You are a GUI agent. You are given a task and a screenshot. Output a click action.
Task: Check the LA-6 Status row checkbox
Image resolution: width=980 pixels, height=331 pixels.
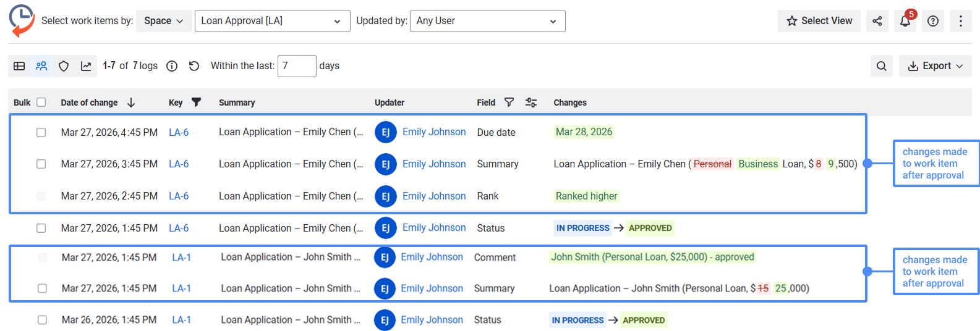41,228
